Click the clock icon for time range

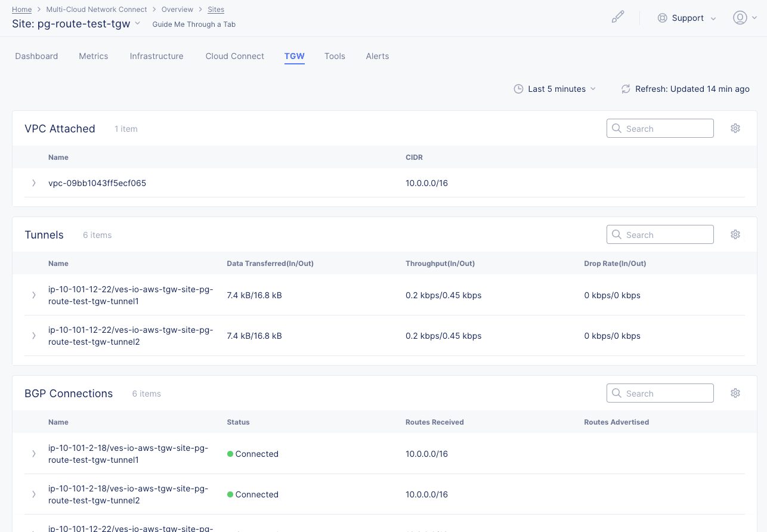pyautogui.click(x=519, y=89)
